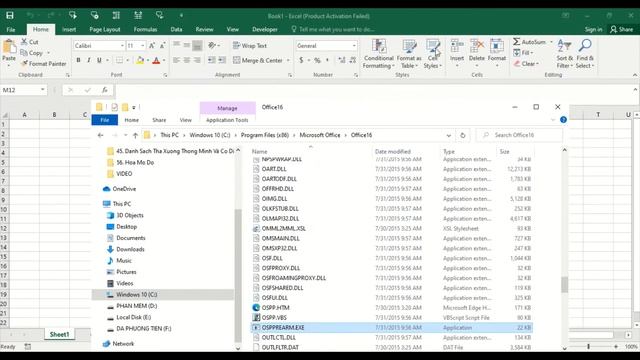Click the Cut scissors icon
This screenshot has width=640, height=360.
24,42
